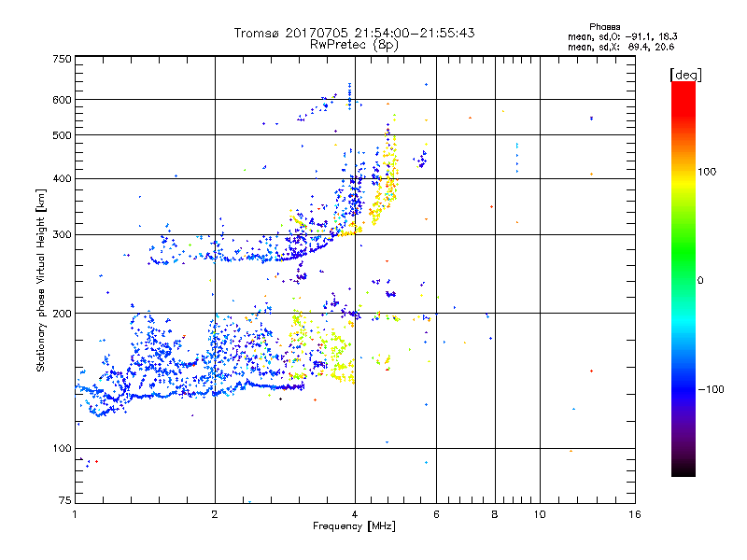The height and width of the screenshot is (560, 747).
Task: Click the x-axis tick label '6'
Action: (436, 514)
